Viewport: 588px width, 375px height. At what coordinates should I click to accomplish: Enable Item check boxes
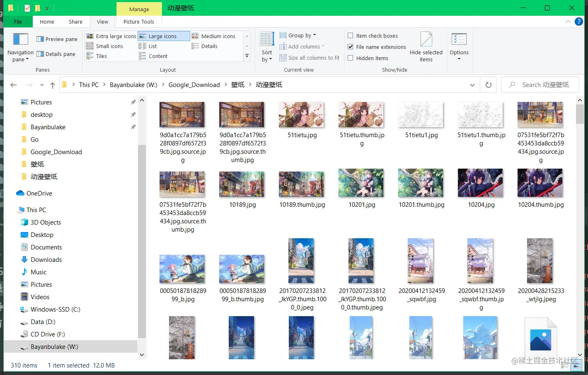(x=351, y=36)
